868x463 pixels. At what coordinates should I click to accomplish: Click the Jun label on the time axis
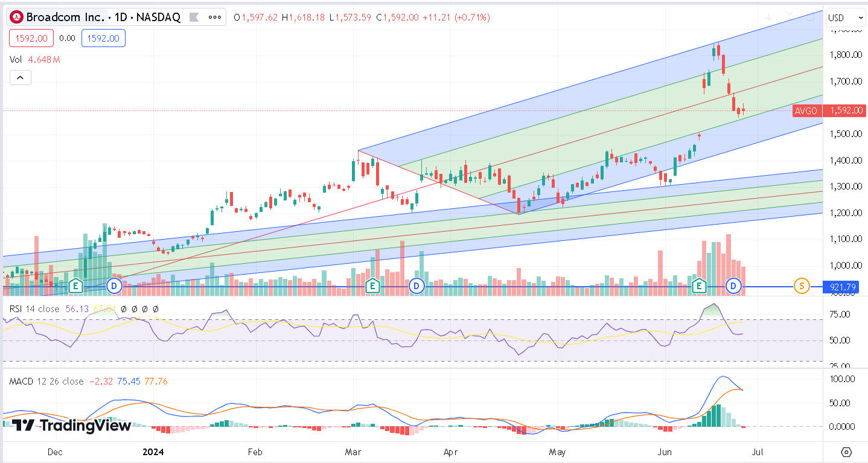665,452
